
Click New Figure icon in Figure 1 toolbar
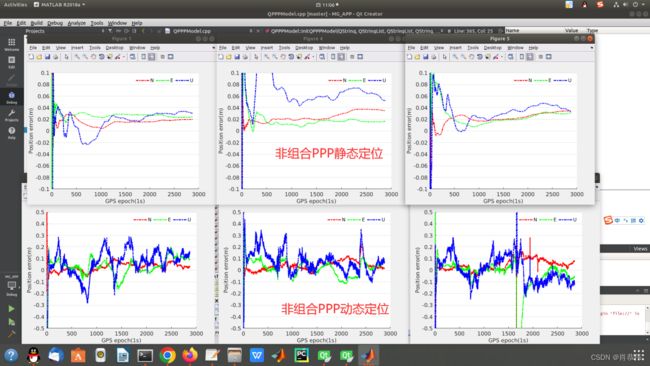31,57
